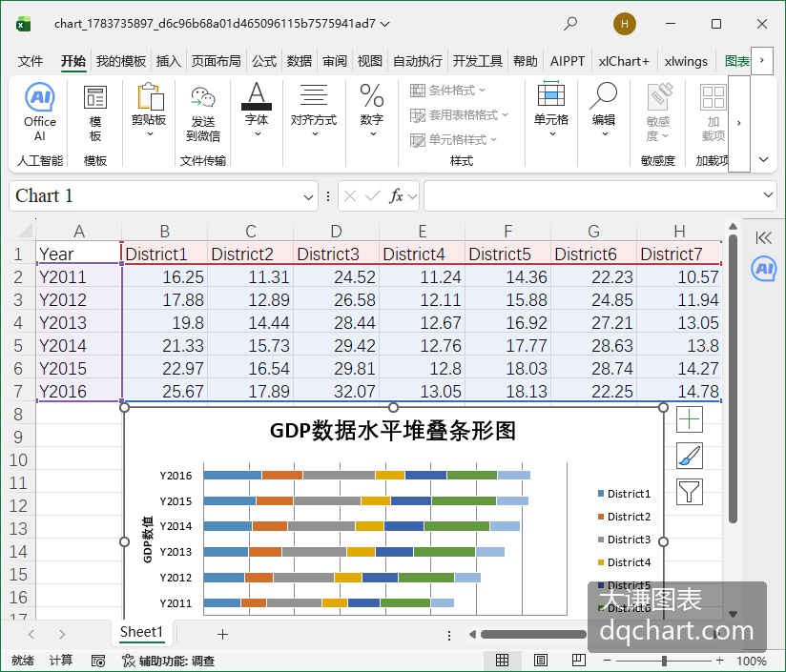Click the horizontal scrollbar thumb

533,635
